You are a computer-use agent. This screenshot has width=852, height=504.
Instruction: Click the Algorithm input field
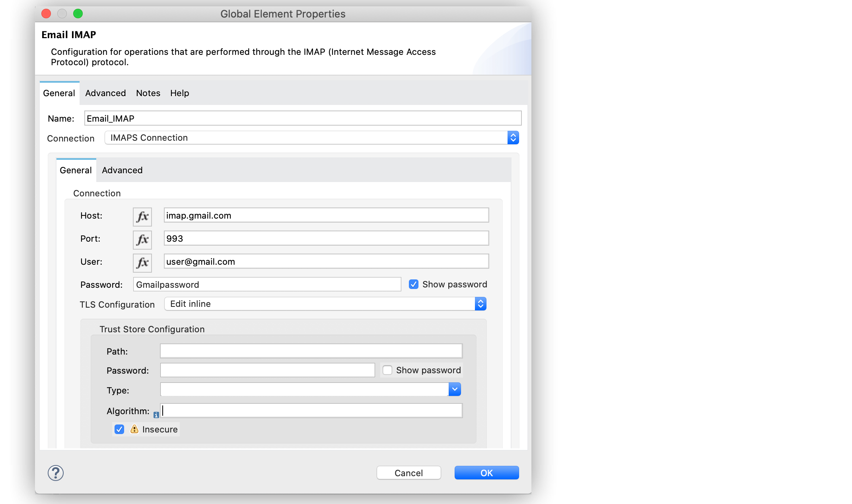tap(311, 411)
